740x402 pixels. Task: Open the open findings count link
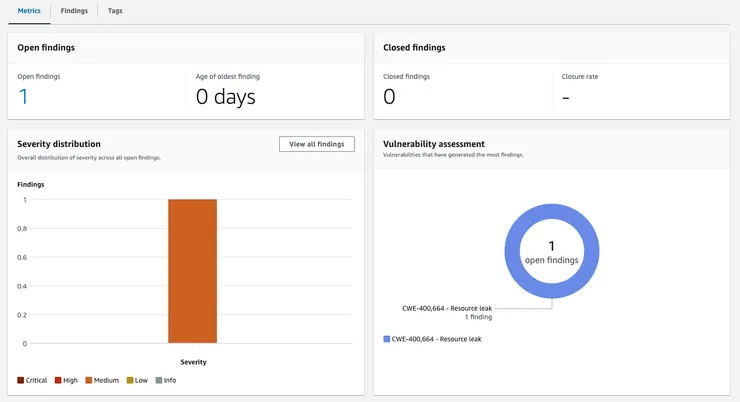pos(23,96)
